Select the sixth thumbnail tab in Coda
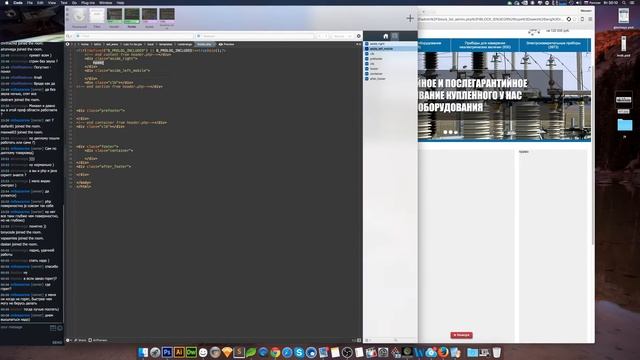Image resolution: width=640 pixels, height=360 pixels. pyautogui.click(x=167, y=18)
